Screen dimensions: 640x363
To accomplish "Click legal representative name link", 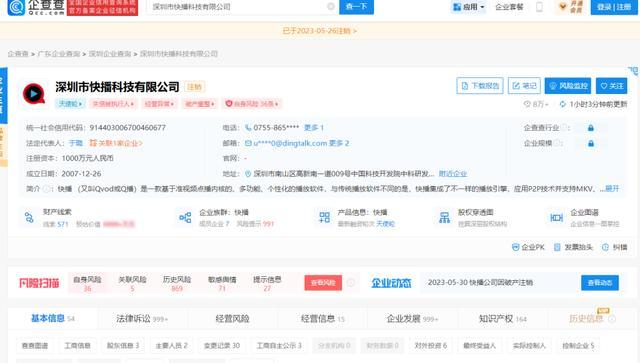I will click(76, 143).
